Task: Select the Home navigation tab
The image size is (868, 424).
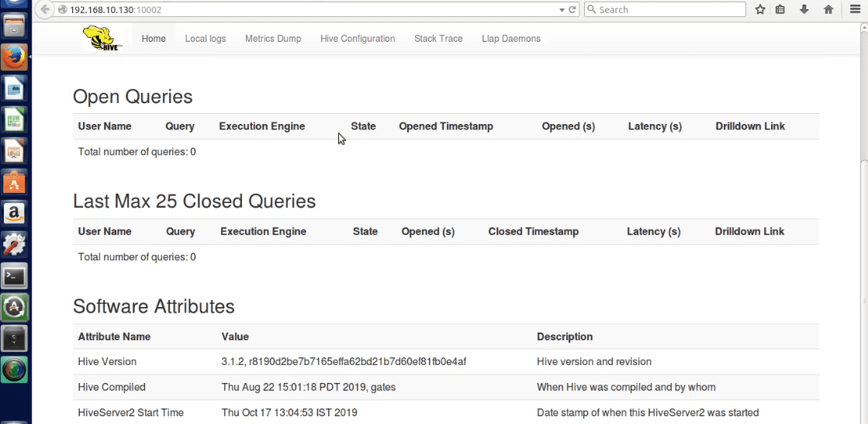Action: pyautogui.click(x=154, y=39)
